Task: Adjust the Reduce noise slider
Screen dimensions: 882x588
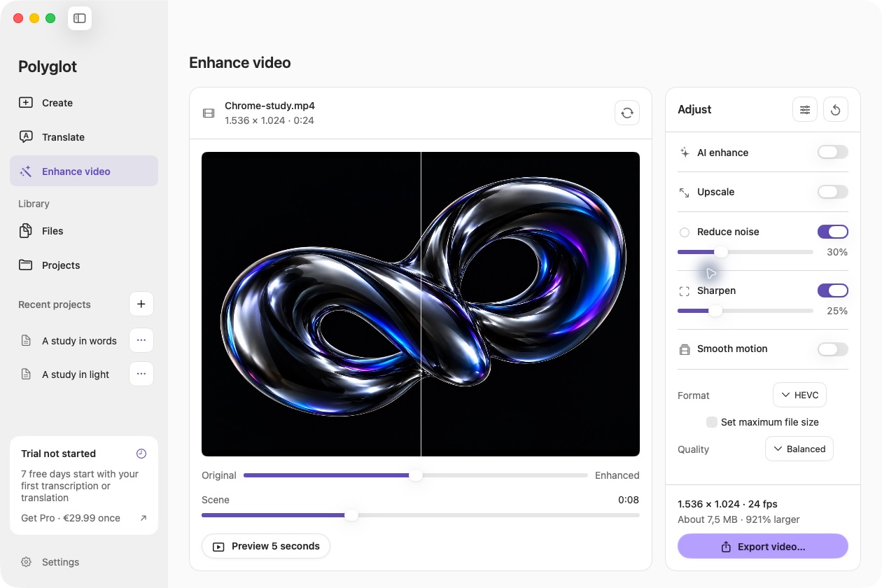Action: coord(745,252)
